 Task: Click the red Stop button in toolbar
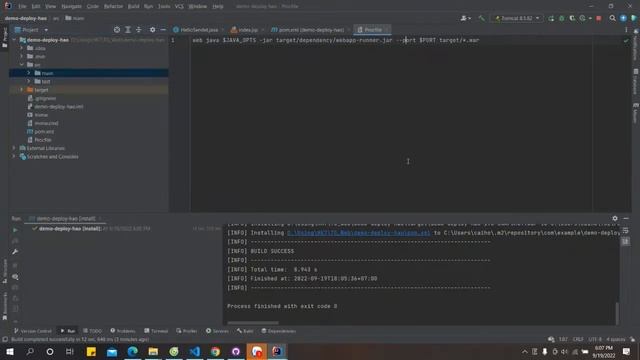tap(599, 18)
